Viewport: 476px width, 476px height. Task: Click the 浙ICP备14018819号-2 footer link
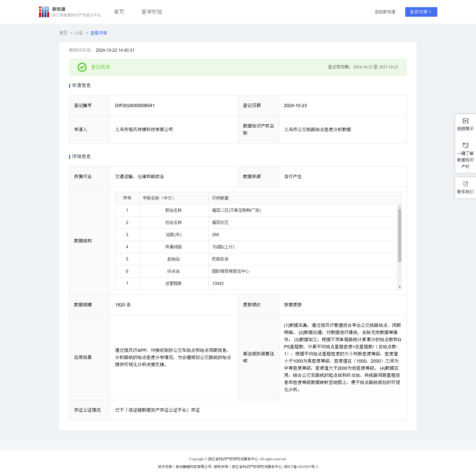(301, 467)
